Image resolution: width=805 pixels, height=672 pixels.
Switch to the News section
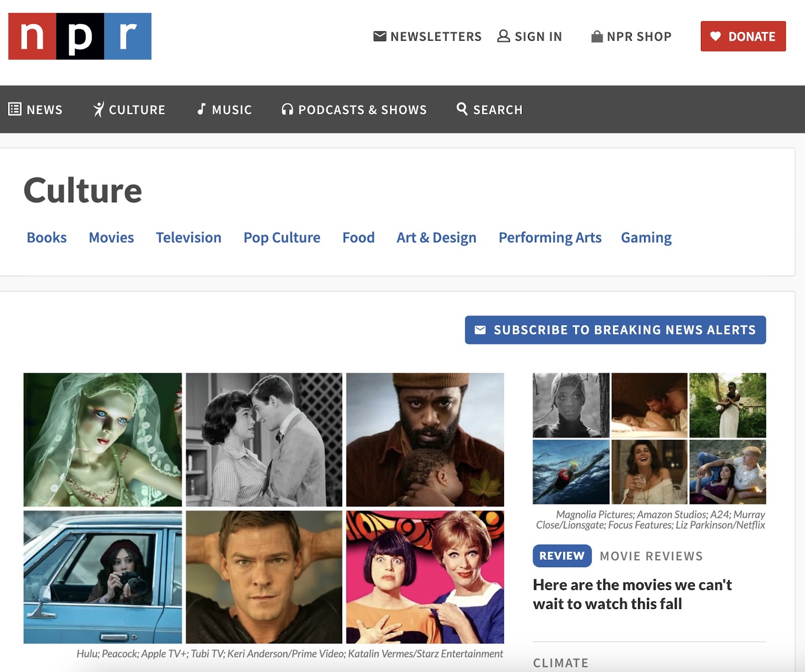click(44, 109)
